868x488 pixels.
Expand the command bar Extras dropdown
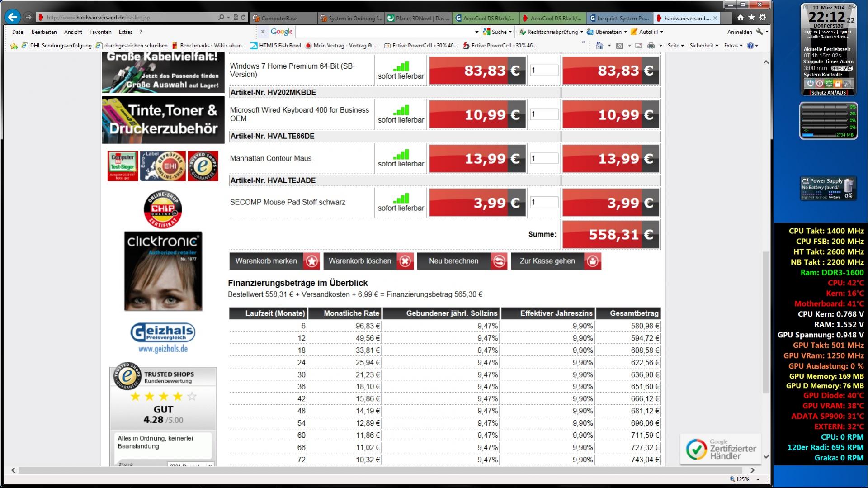click(x=733, y=46)
